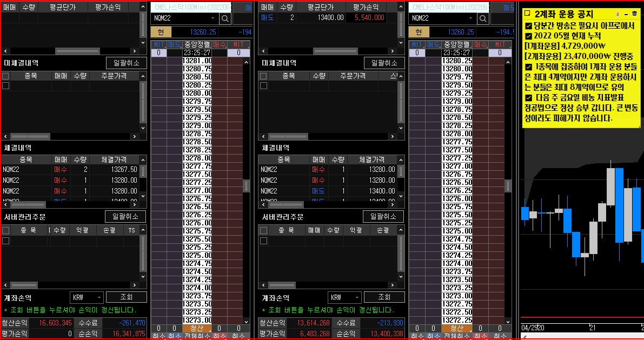The height and width of the screenshot is (340, 644).
Task: Toggle first row checkbox in right 미체결내역
Action: click(264, 85)
